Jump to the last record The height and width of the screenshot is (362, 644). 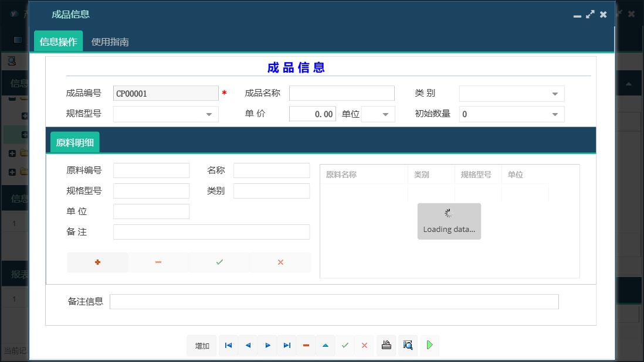(x=287, y=346)
